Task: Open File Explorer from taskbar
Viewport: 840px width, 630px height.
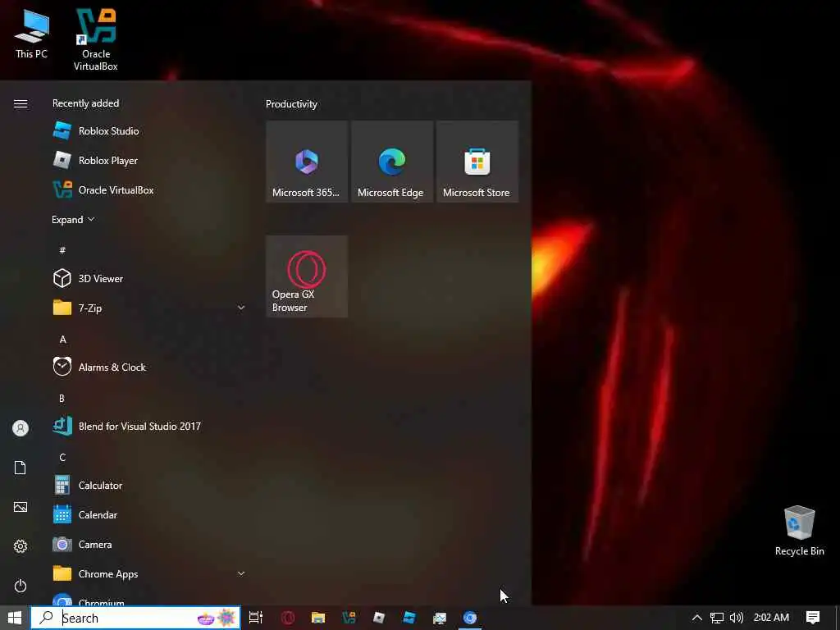Action: click(x=318, y=618)
